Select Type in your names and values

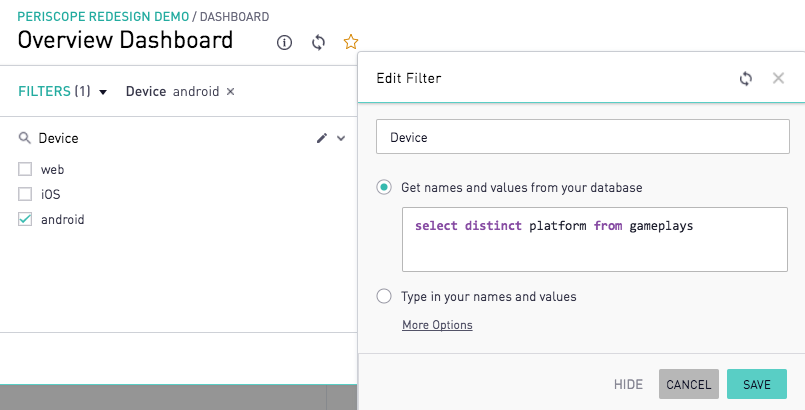pos(384,296)
